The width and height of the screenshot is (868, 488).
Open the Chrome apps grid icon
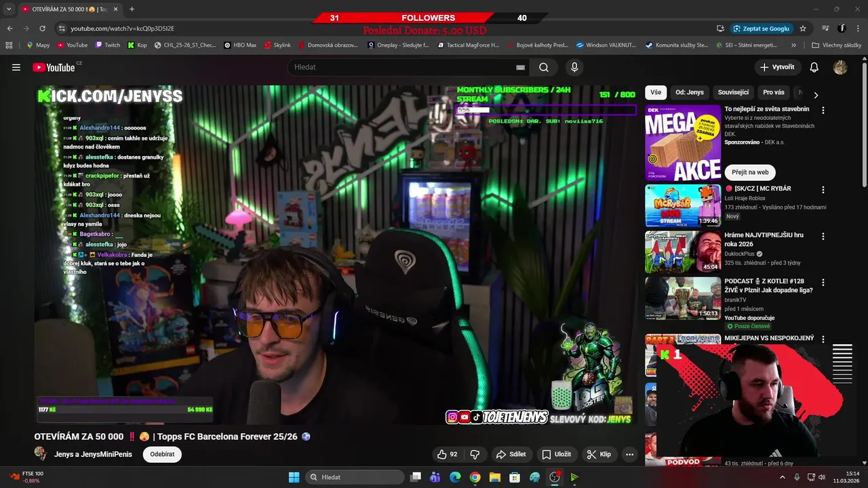[x=9, y=45]
